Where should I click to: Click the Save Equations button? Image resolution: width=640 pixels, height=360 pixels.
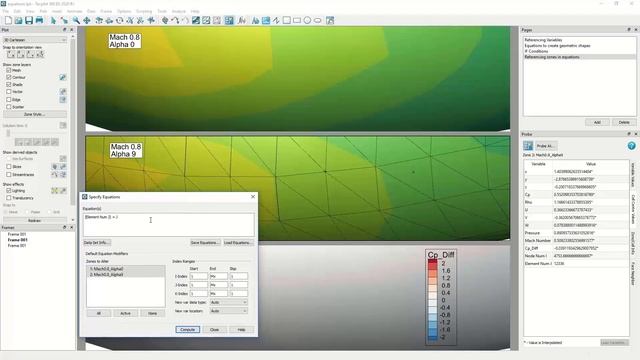click(x=205, y=242)
